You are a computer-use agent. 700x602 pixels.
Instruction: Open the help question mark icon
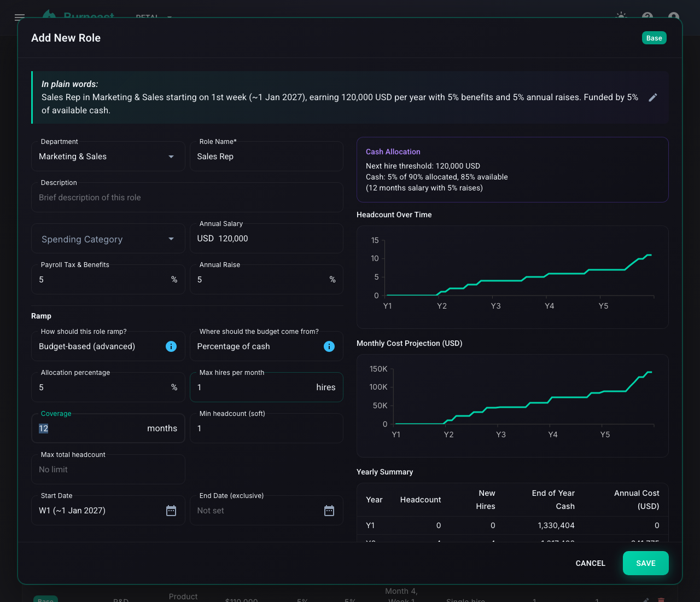[647, 17]
